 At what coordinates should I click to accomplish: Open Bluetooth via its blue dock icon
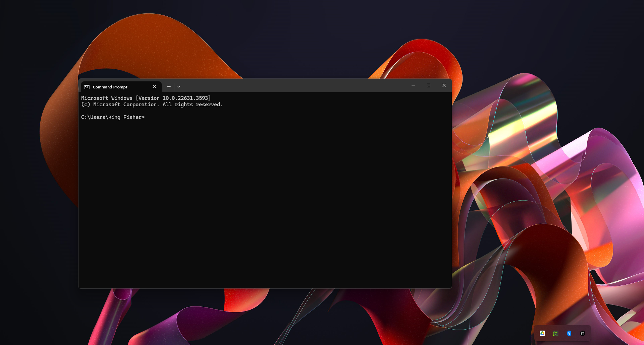(x=569, y=333)
